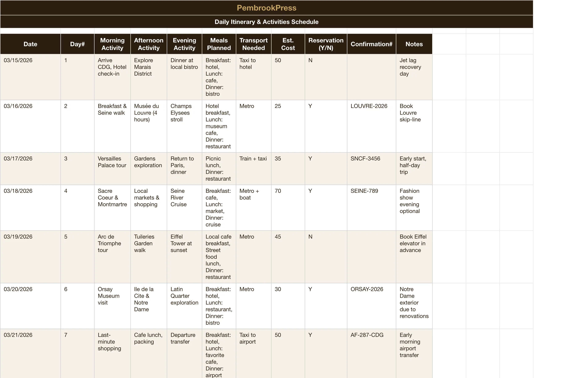Select the Est. Cost header cell
588x378 pixels.
click(288, 44)
